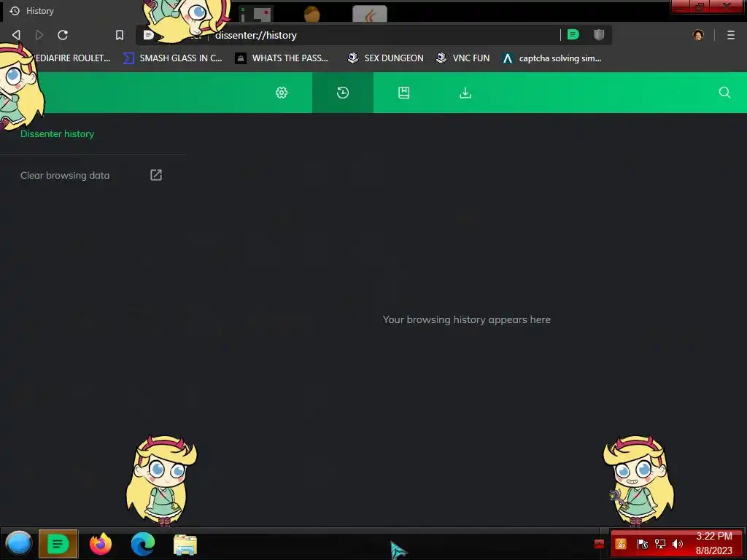Screen dimensions: 747x560
Task: Show hidden tray icons arrow
Action: click(x=600, y=544)
